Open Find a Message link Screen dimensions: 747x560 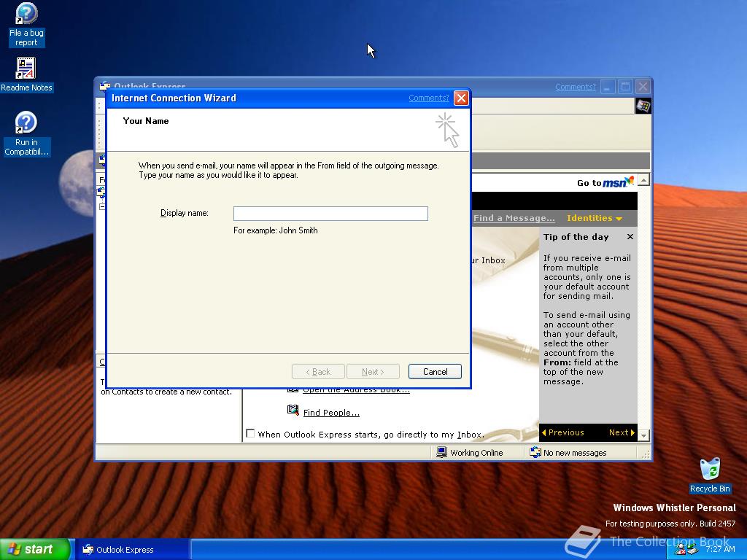[514, 218]
